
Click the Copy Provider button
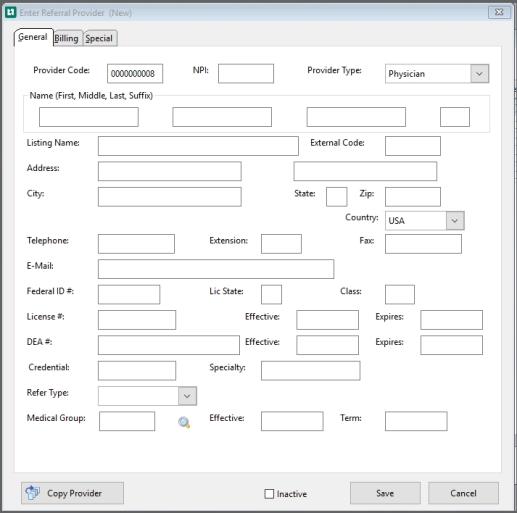click(x=72, y=493)
